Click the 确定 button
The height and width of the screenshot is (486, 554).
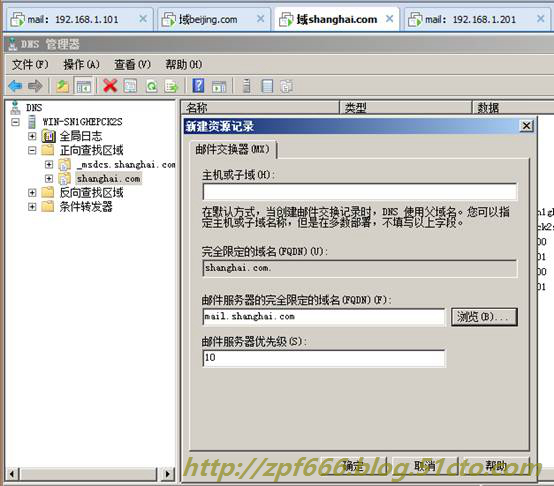point(353,467)
